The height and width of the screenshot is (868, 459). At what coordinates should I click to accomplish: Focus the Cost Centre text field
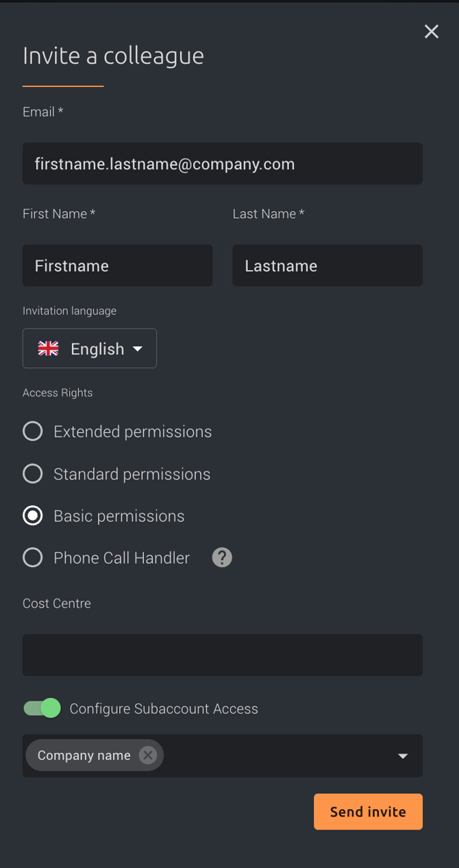point(223,655)
